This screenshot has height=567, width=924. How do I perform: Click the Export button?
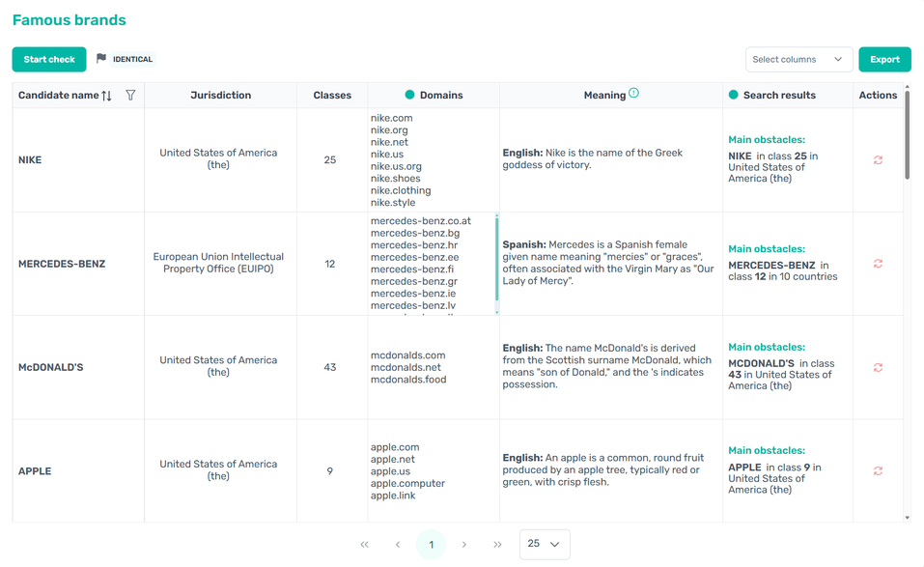point(884,60)
